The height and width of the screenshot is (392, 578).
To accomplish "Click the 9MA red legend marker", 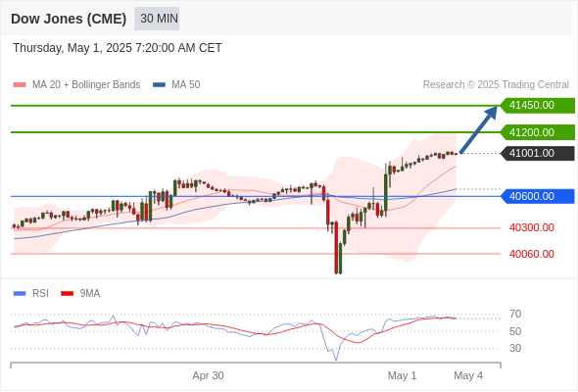I will 67,294.
